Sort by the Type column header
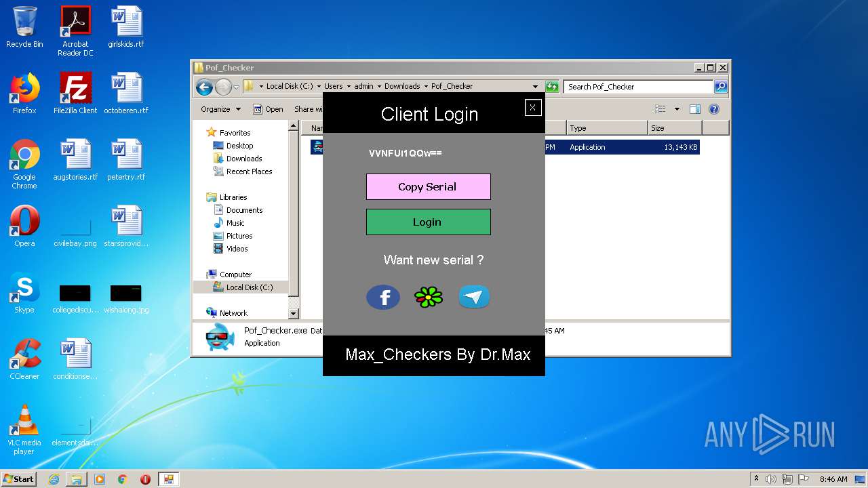This screenshot has height=488, width=868. pyautogui.click(x=607, y=128)
